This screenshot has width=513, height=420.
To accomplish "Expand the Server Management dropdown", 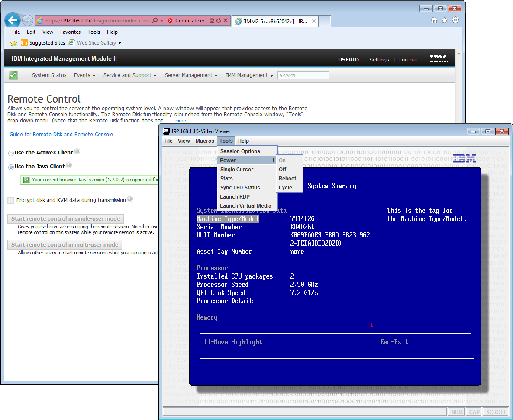I will tap(191, 75).
